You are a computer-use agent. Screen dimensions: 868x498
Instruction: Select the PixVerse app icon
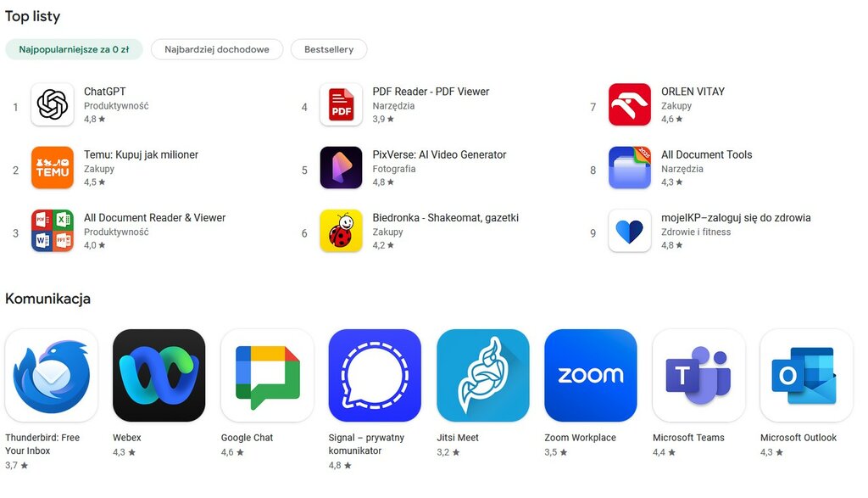click(x=341, y=168)
